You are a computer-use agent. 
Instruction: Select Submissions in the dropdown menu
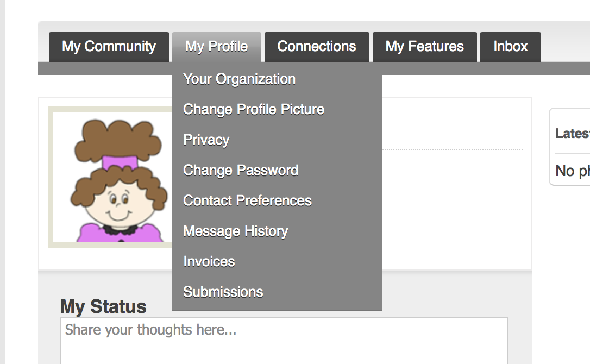(223, 292)
